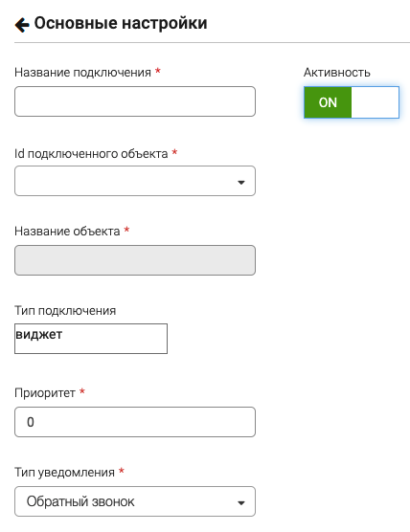Click the Основные настройки heading
This screenshot has height=532, width=410.
pyautogui.click(x=121, y=23)
